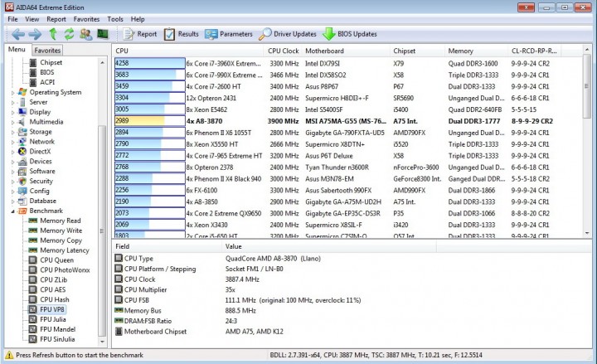Open Parameters from the toolbar
Screen dimensions: 597x364
tap(229, 34)
